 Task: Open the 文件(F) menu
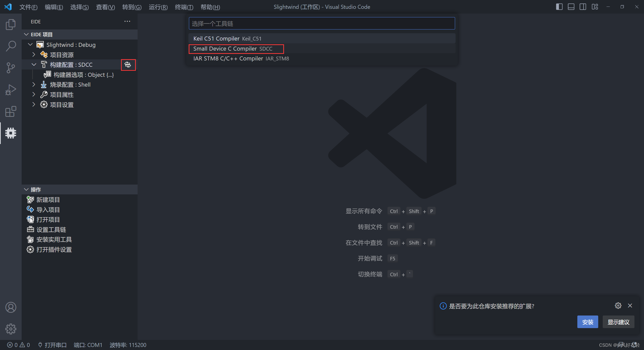click(x=28, y=7)
